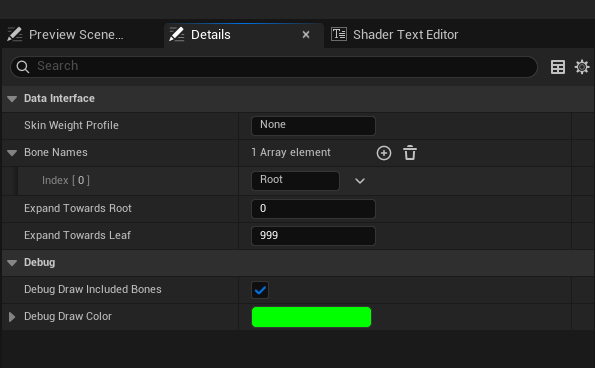Close the Details tab
This screenshot has height=368, width=595.
306,35
